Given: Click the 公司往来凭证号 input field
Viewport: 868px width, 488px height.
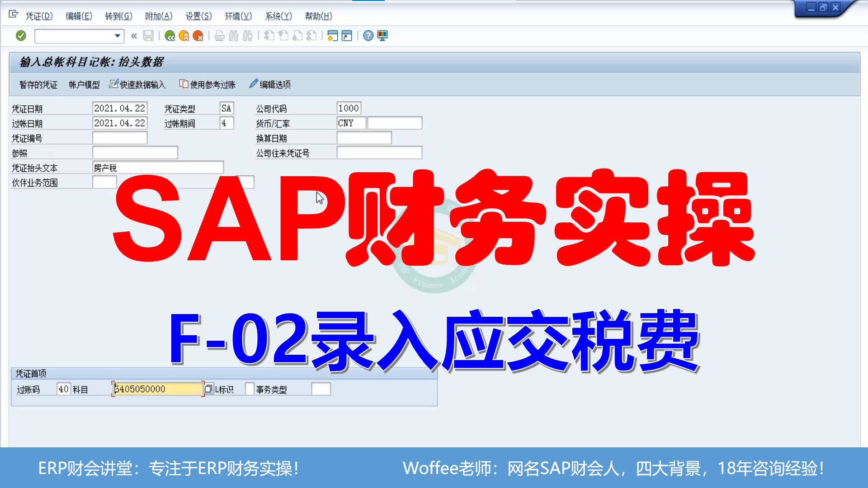Looking at the screenshot, I should coord(380,153).
